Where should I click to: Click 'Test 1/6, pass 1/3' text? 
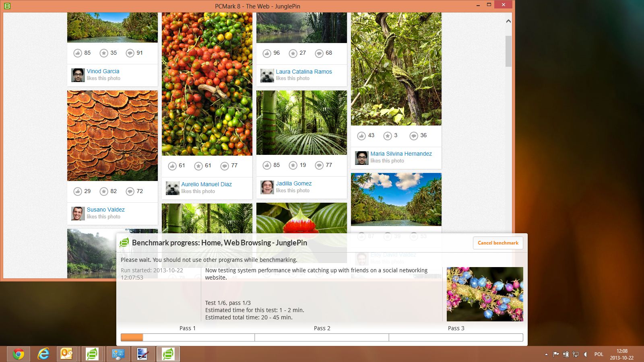[228, 303]
